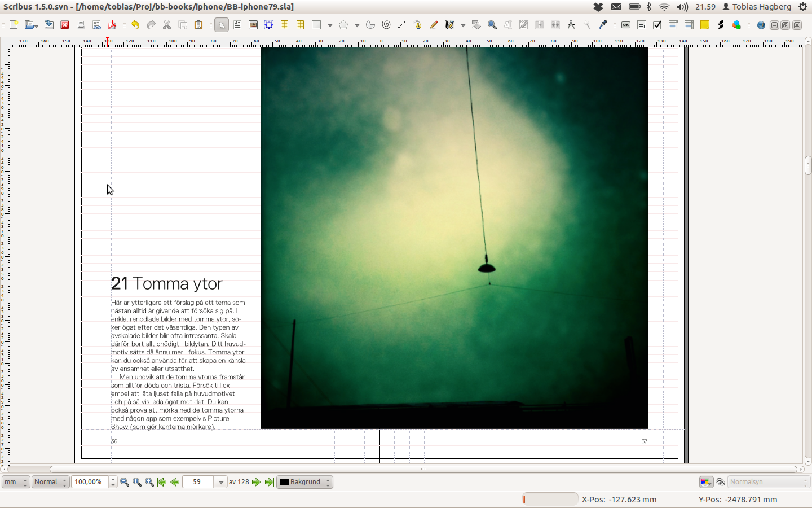Open the Bakgrund layer dropdown
The image size is (812, 508).
[x=304, y=482]
